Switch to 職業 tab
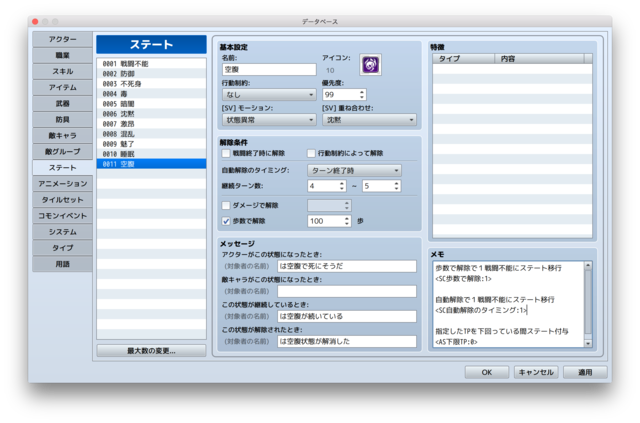 tap(62, 55)
